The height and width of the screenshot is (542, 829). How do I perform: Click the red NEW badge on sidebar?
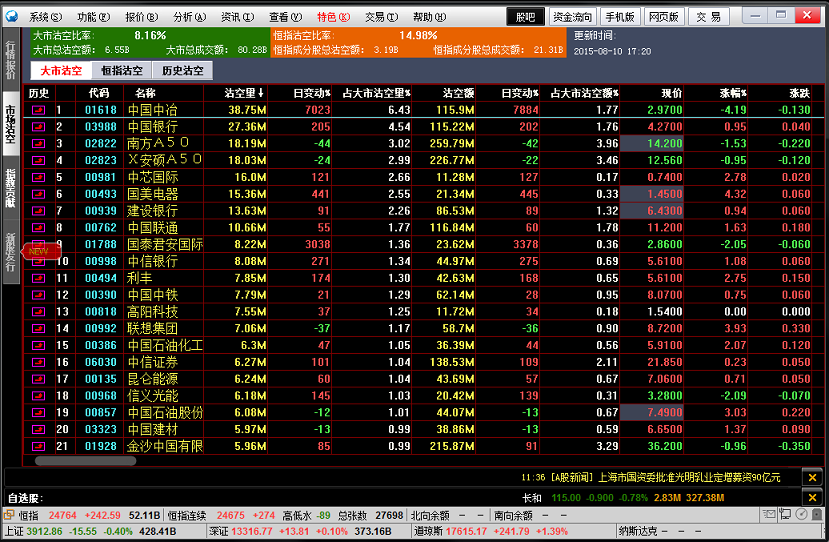[x=38, y=251]
